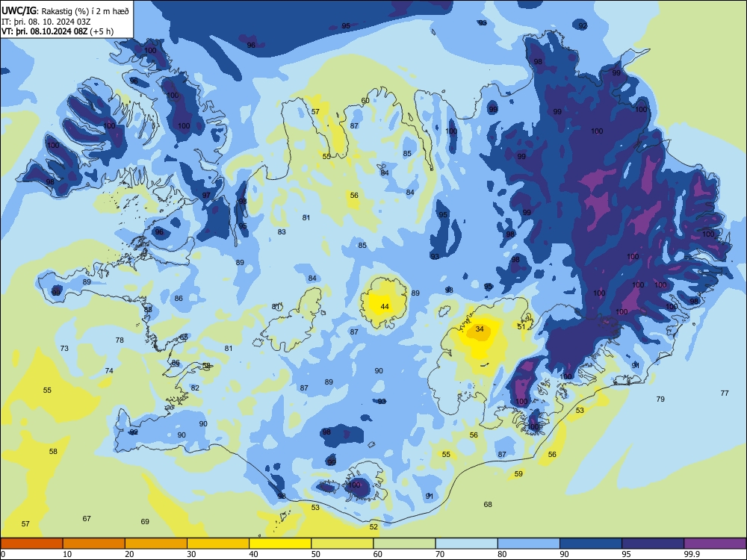Click the map value '78'
This screenshot has height=560, width=747.
(120, 340)
